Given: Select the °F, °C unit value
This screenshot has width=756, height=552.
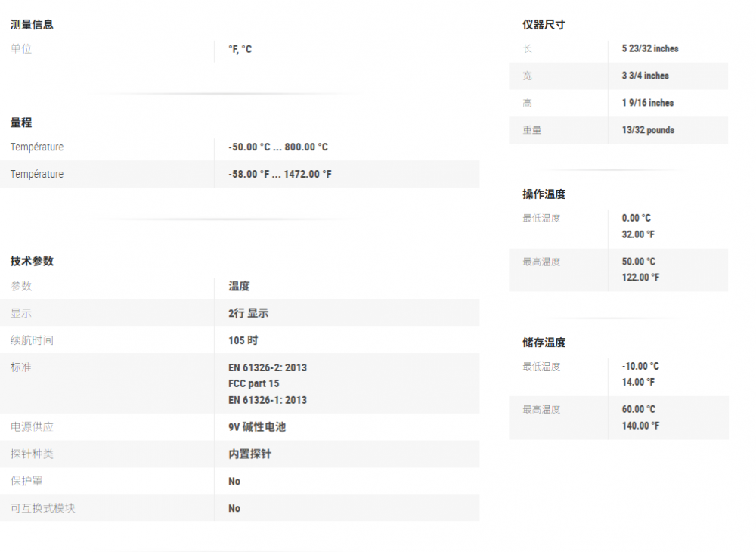Looking at the screenshot, I should tap(240, 49).
